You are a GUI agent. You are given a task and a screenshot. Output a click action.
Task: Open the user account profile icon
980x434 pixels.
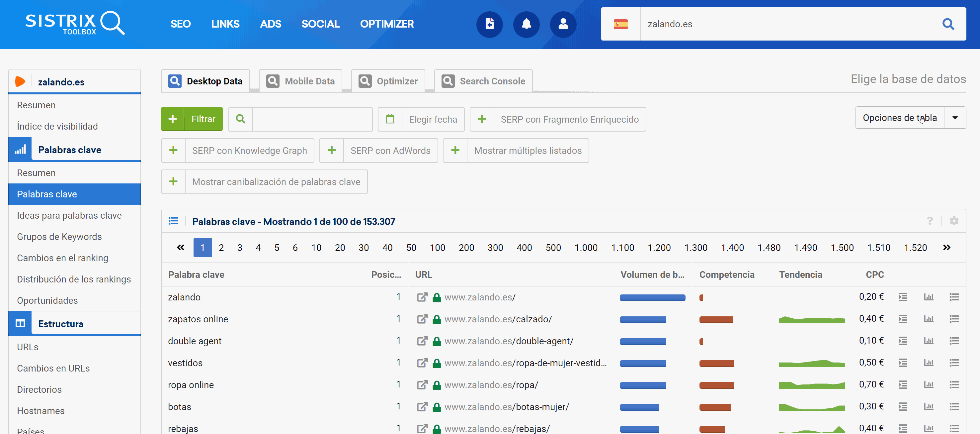563,24
